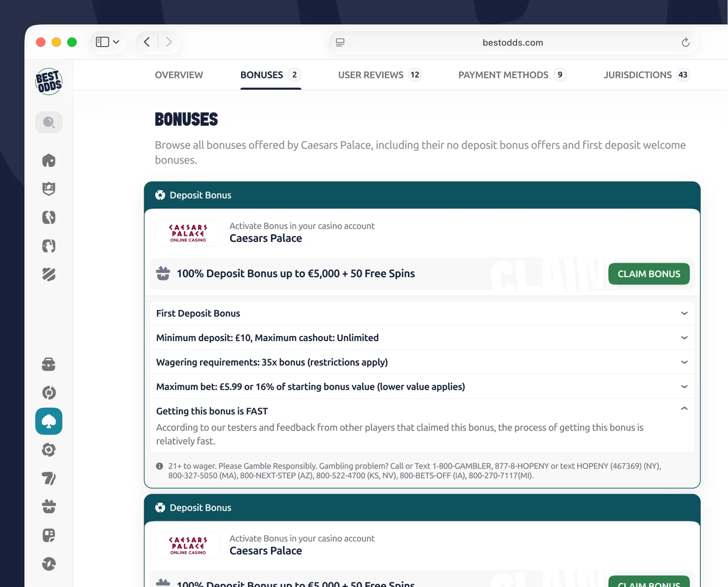Open the basketball player sidebar icon

tap(49, 217)
